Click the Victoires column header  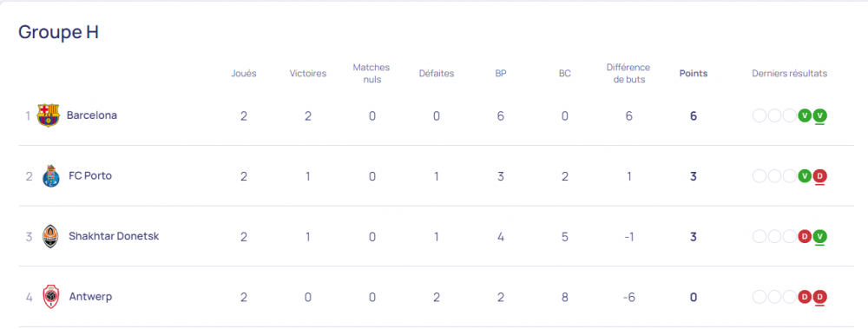pyautogui.click(x=308, y=73)
